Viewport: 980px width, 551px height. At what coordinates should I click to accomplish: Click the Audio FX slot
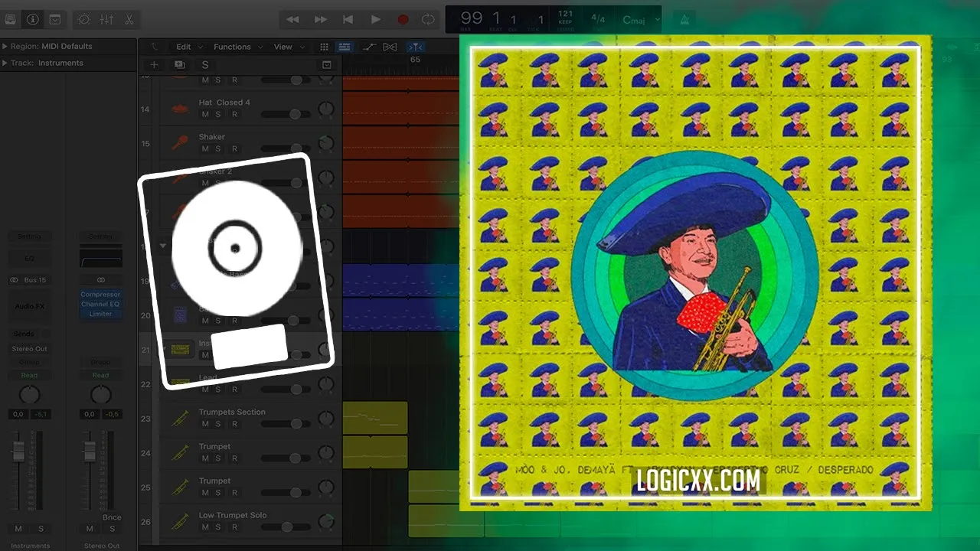point(30,306)
